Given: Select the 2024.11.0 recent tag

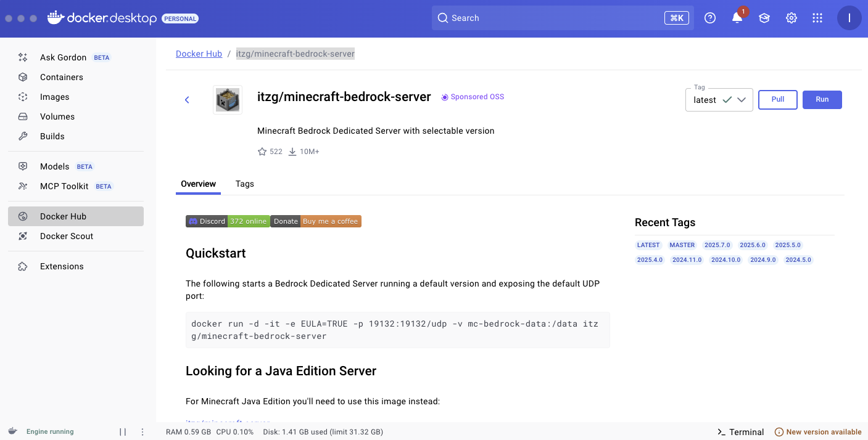Looking at the screenshot, I should (687, 260).
